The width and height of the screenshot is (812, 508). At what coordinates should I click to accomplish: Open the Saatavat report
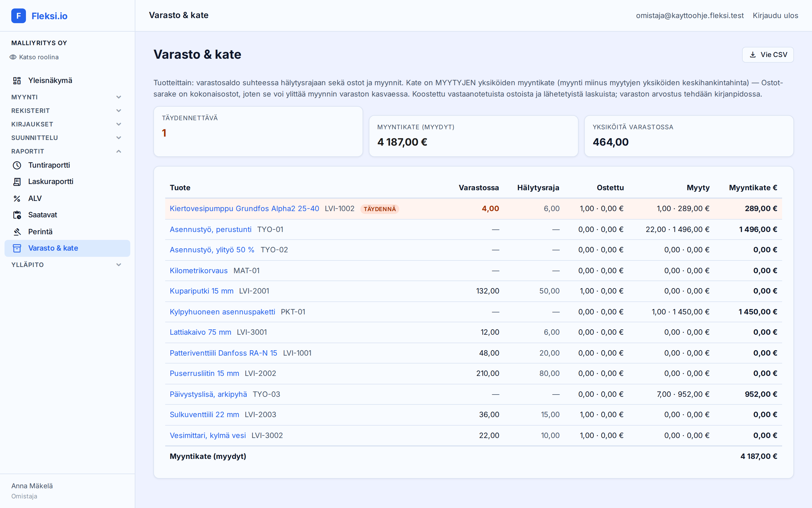(x=67, y=215)
